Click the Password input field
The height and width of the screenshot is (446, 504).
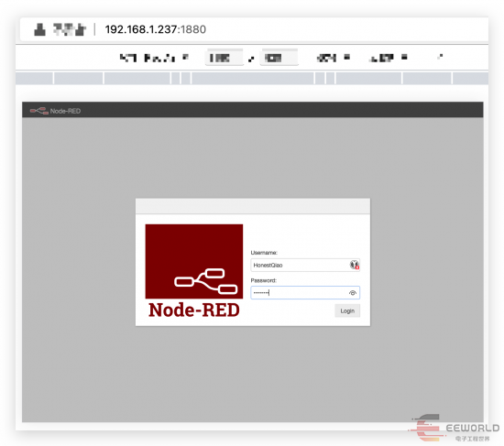[305, 293]
